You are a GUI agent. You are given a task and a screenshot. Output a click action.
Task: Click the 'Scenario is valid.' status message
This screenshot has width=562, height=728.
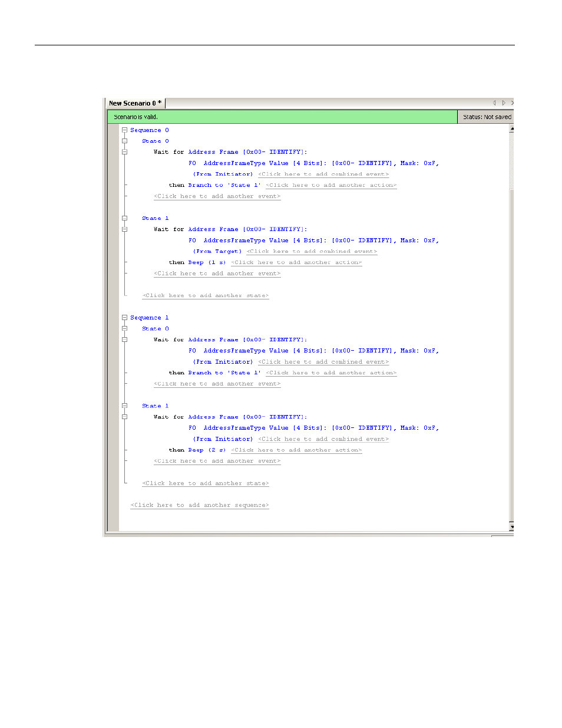pos(135,117)
